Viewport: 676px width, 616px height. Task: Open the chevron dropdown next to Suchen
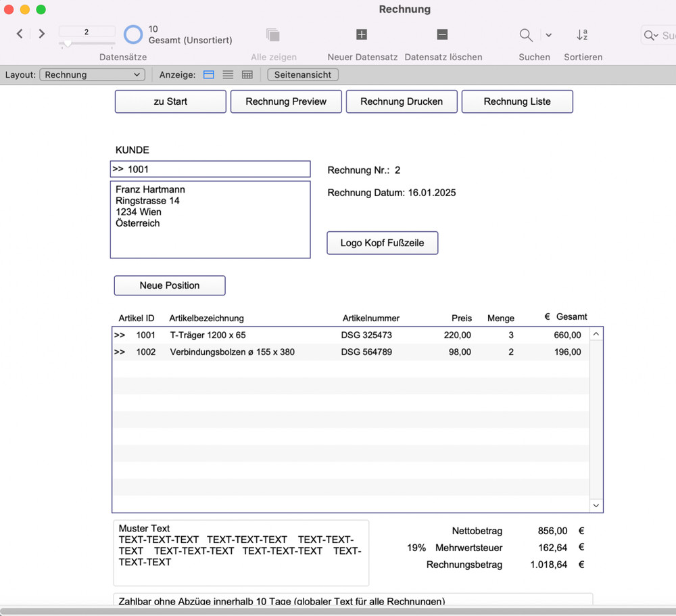[548, 34]
